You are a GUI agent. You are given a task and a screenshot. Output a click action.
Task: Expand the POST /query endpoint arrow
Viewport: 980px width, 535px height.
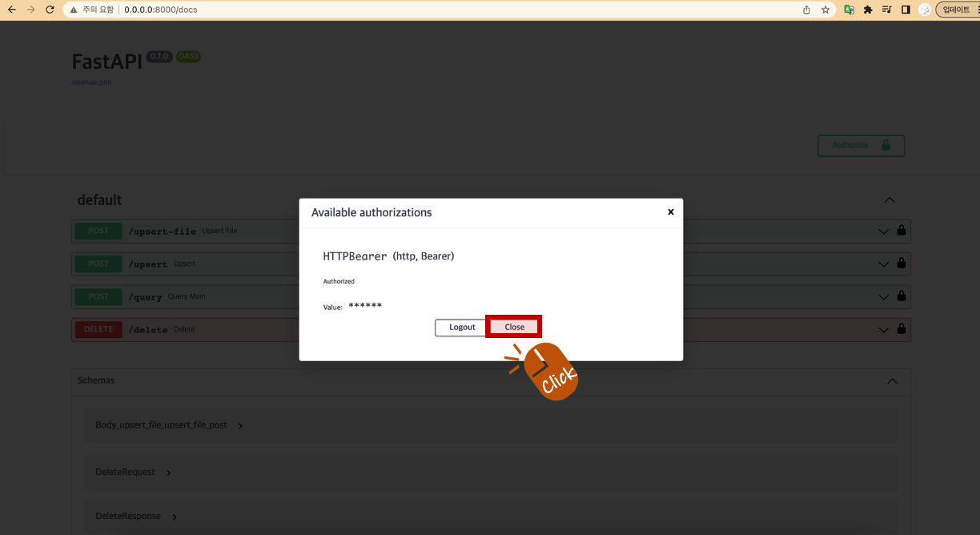[x=883, y=296]
